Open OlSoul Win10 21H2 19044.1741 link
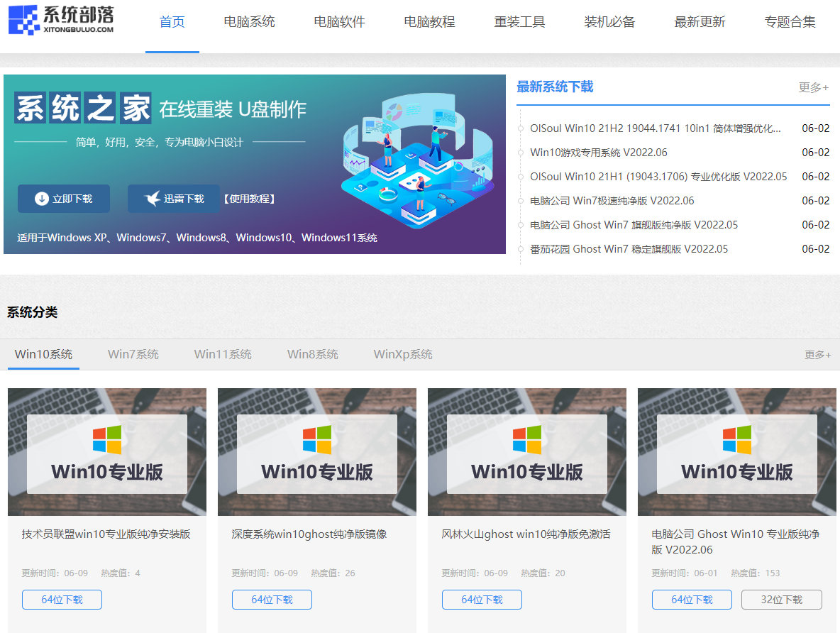 click(x=655, y=128)
